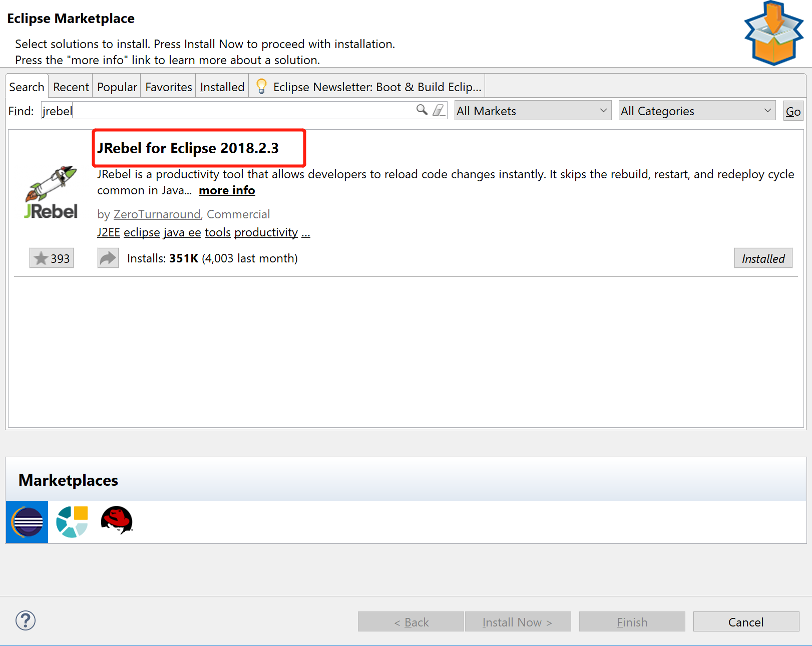Clear the Find field with eraser icon
The width and height of the screenshot is (812, 646).
pos(439,110)
